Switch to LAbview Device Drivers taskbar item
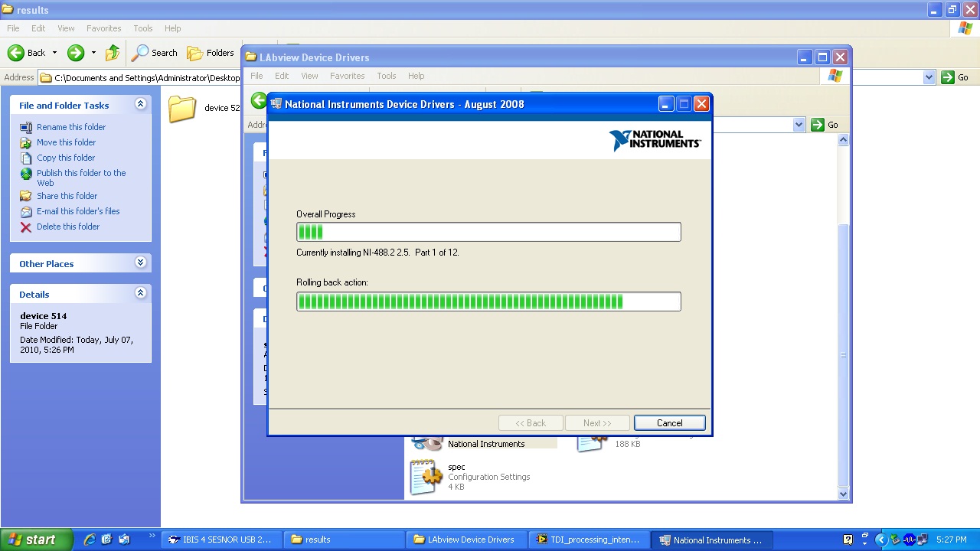The height and width of the screenshot is (551, 980). coord(465,540)
